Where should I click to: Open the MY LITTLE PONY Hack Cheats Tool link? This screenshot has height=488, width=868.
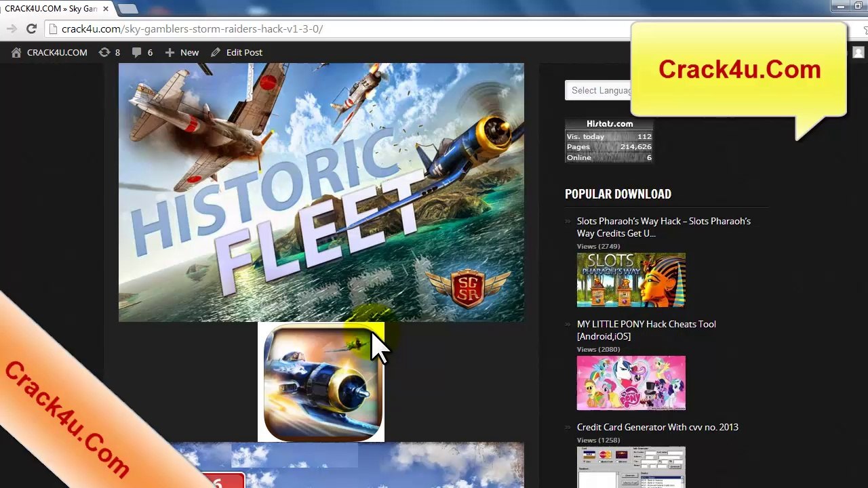tap(646, 330)
